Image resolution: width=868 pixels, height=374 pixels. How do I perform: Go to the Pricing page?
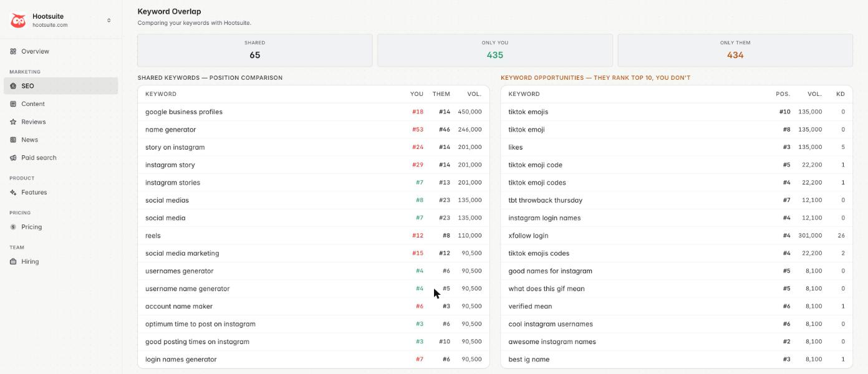[60, 228]
